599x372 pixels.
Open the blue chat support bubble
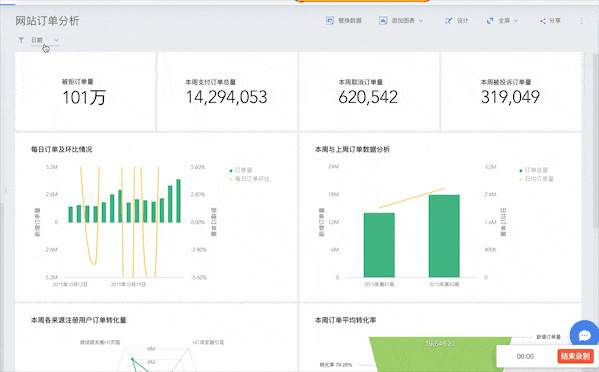point(584,335)
